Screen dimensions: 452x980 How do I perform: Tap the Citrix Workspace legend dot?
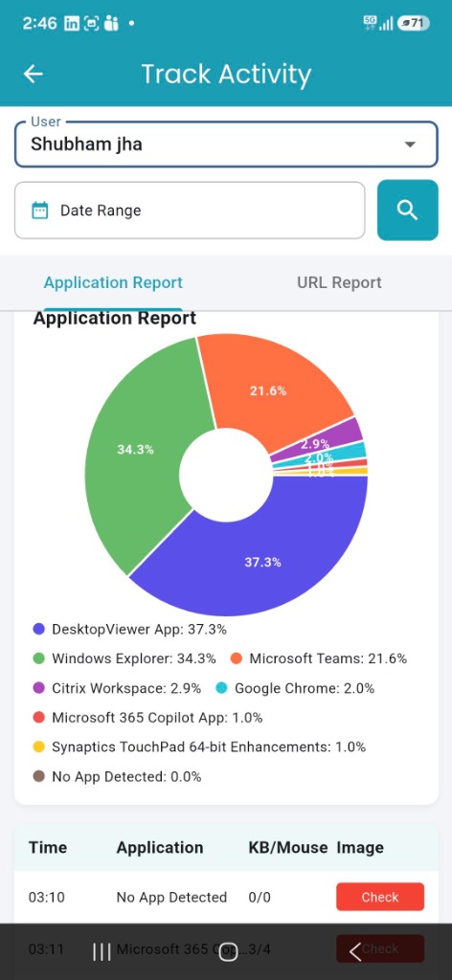tap(38, 688)
